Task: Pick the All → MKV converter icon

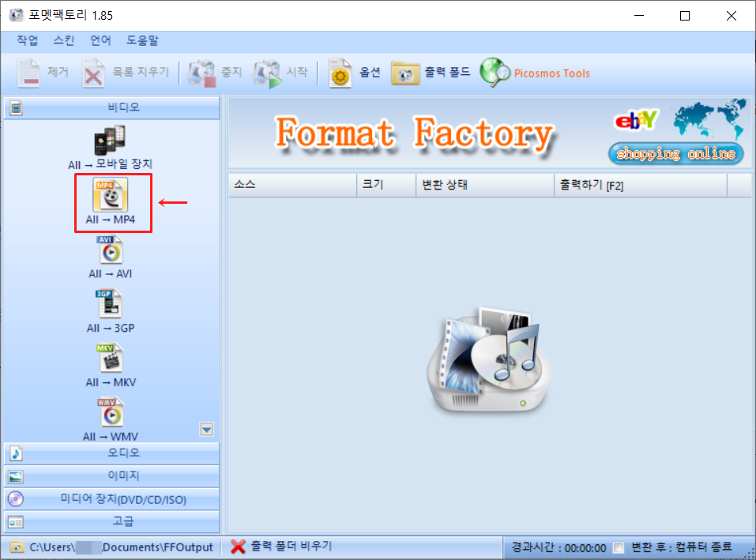Action: click(x=111, y=358)
